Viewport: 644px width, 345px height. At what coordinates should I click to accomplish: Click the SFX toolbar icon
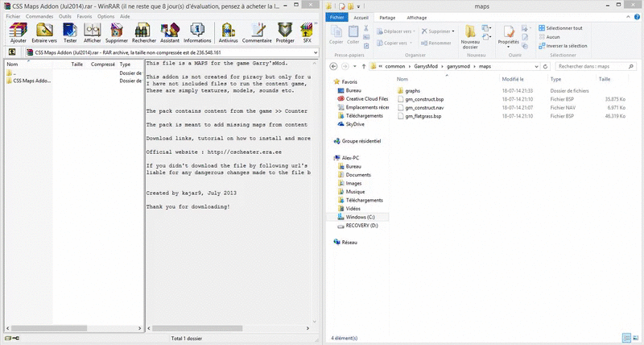pyautogui.click(x=307, y=30)
